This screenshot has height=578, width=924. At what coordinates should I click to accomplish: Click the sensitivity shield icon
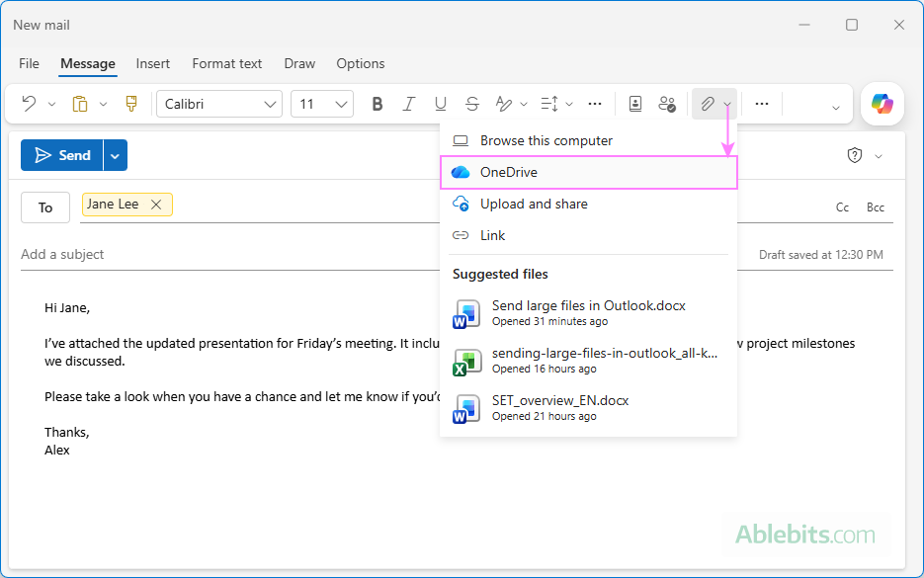855,155
